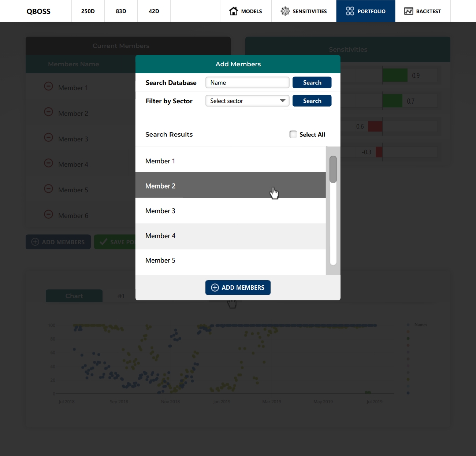The height and width of the screenshot is (456, 476).
Task: Remove Member 2 using its minus icon
Action: (x=48, y=112)
